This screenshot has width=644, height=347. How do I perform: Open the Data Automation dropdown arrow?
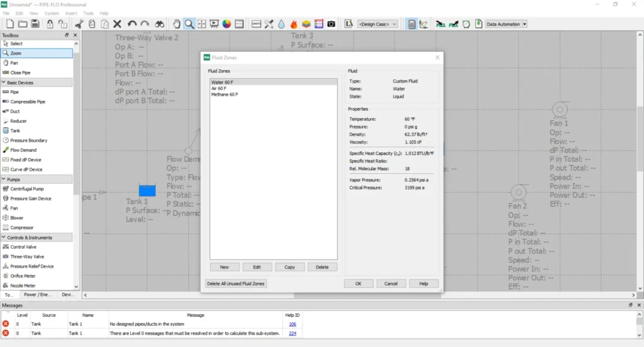click(x=525, y=24)
